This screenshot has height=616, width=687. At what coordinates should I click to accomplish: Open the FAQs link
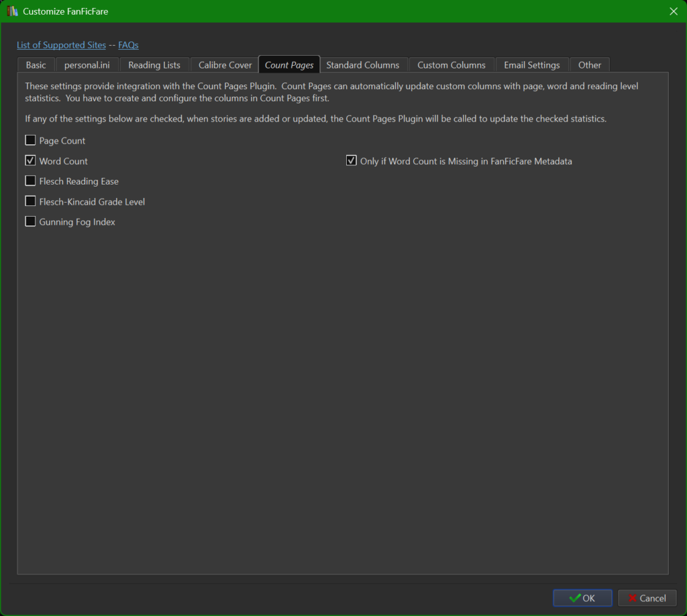128,45
